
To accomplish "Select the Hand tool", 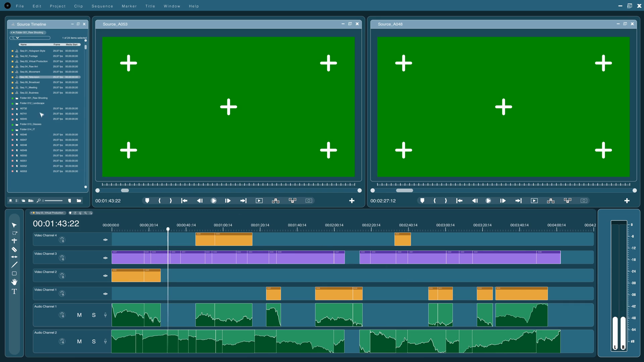I will point(14,282).
